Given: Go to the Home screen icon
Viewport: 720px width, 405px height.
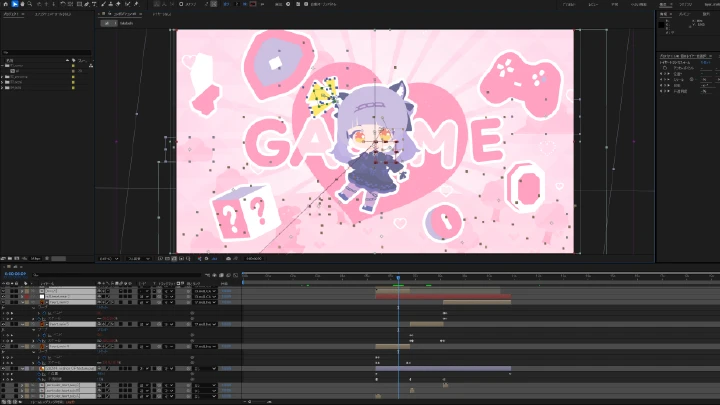Looking at the screenshot, I should point(6,4).
